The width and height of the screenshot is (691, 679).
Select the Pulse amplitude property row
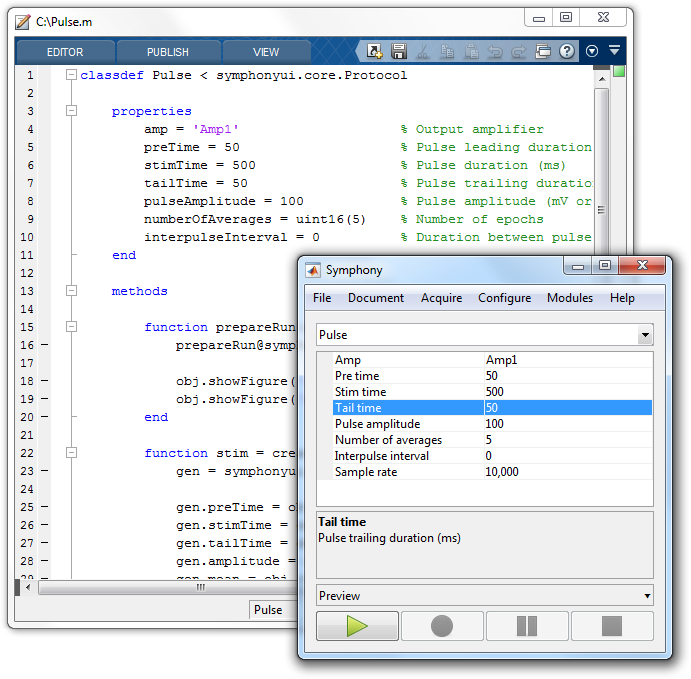click(x=377, y=424)
